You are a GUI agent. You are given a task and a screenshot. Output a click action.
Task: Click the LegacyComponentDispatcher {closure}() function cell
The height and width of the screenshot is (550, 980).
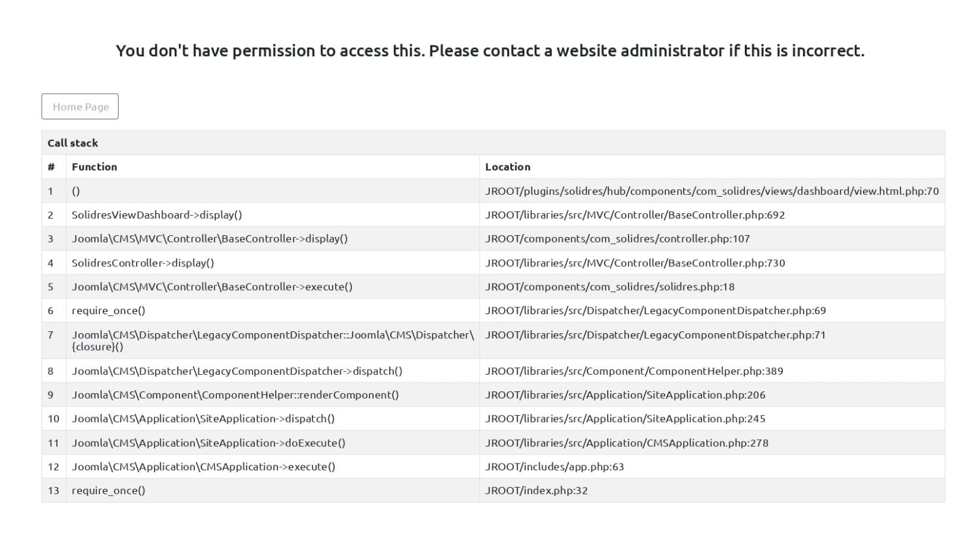pyautogui.click(x=273, y=341)
